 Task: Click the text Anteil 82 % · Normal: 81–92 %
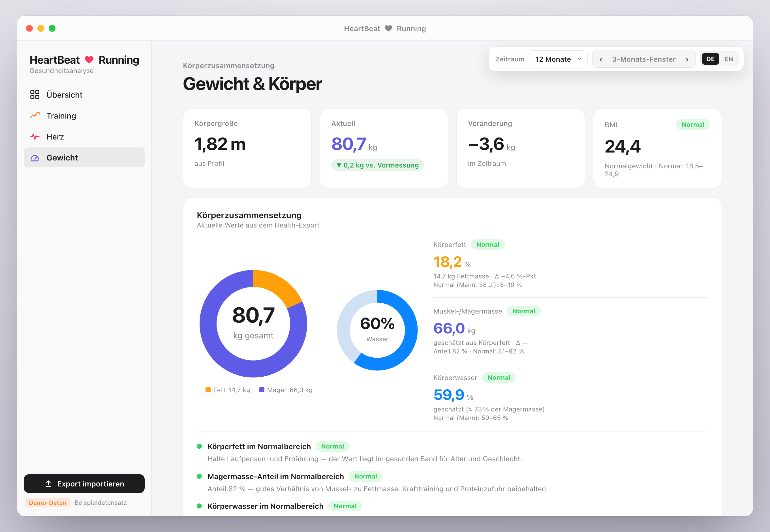click(x=478, y=351)
